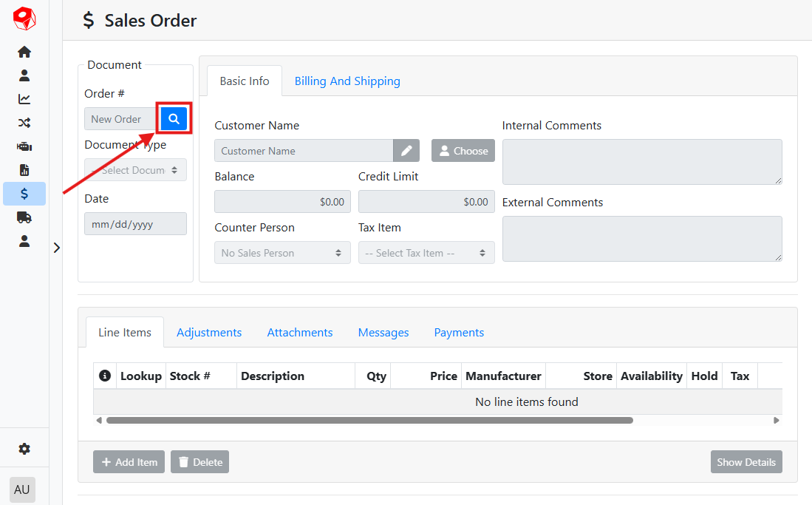
Task: Click the line items info circle icon
Action: (105, 376)
